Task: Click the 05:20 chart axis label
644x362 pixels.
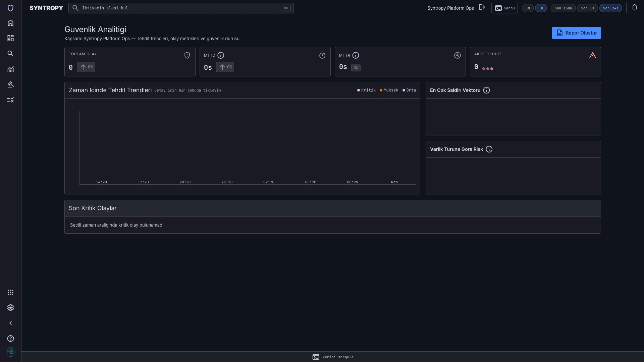Action: coord(311,182)
